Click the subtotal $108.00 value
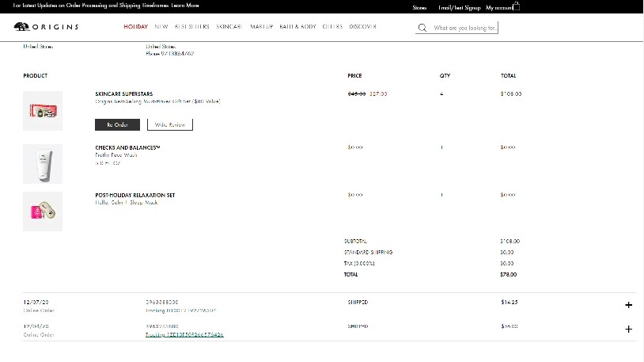The width and height of the screenshot is (644, 362). (x=510, y=241)
